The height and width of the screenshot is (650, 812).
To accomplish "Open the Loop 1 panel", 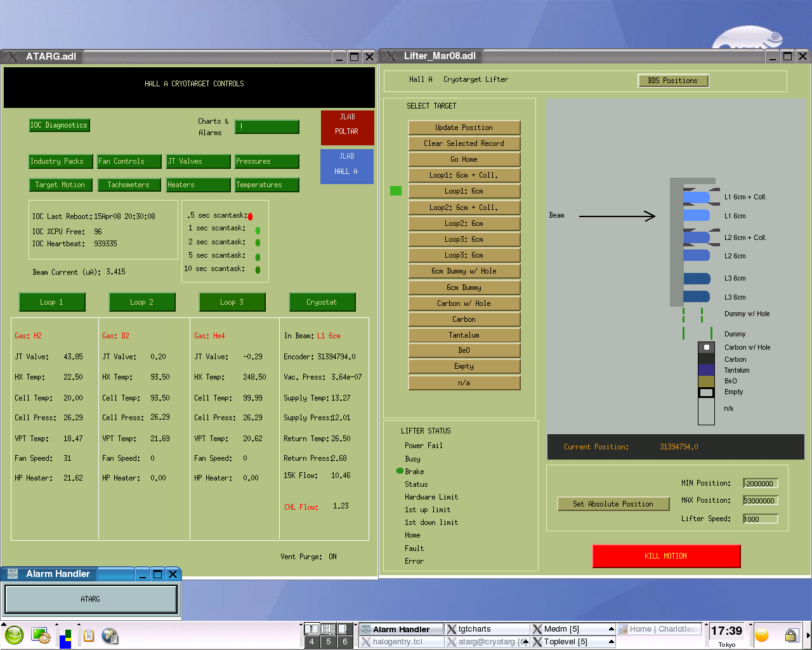I will click(52, 302).
